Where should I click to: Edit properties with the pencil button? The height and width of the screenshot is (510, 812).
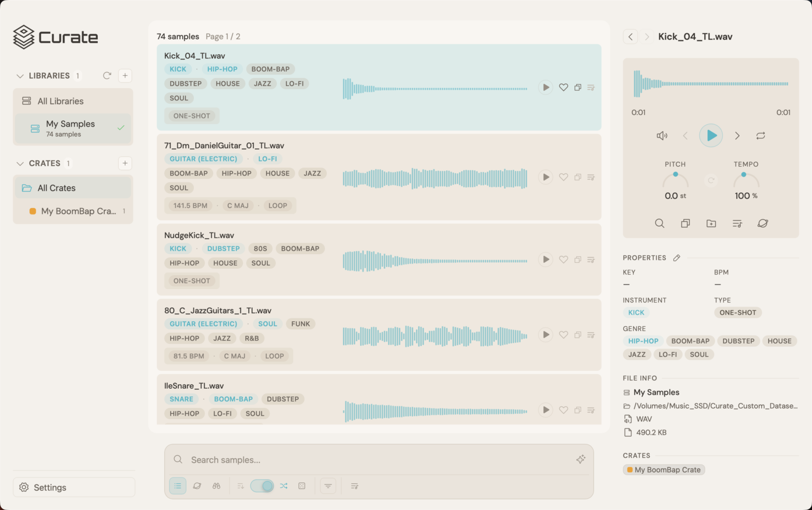click(x=677, y=257)
